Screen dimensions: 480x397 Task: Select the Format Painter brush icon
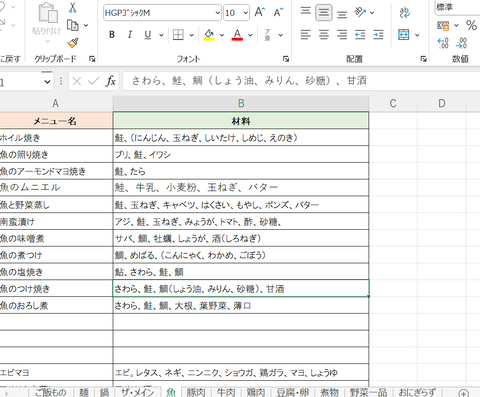[73, 43]
